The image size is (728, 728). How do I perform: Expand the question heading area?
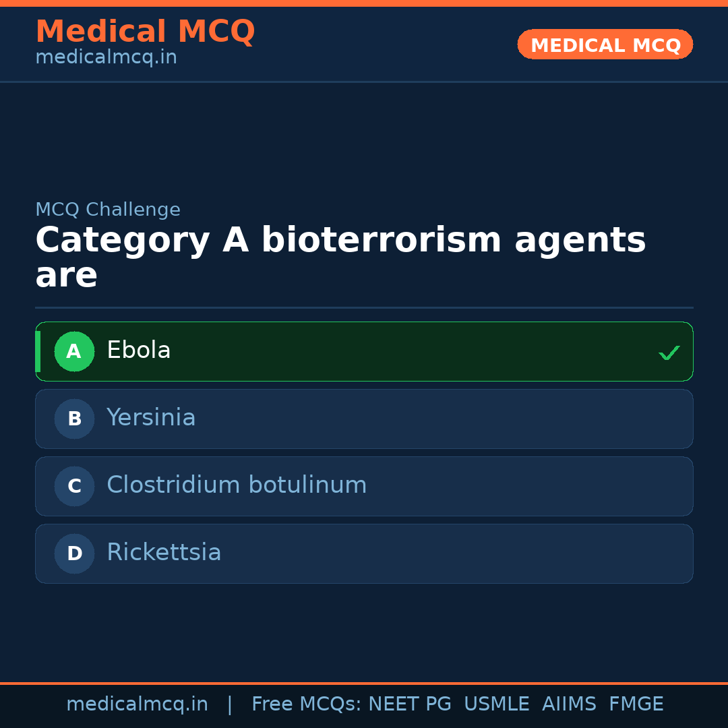pyautogui.click(x=340, y=257)
